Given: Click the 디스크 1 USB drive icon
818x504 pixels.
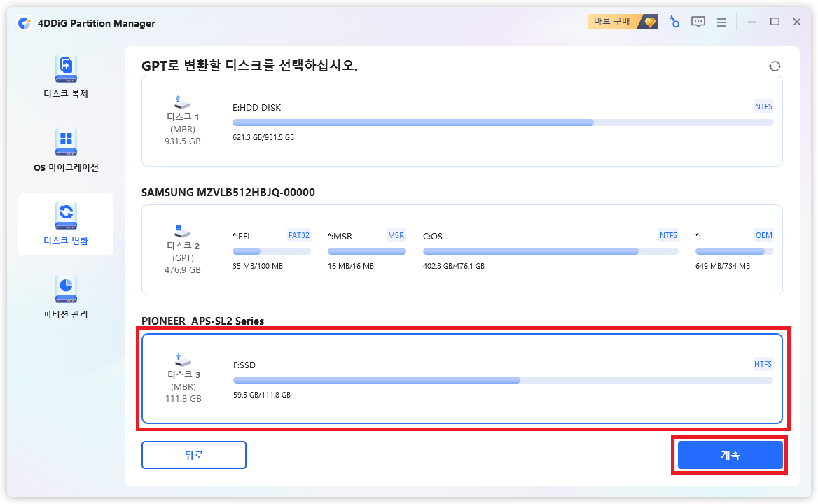Looking at the screenshot, I should pyautogui.click(x=181, y=102).
